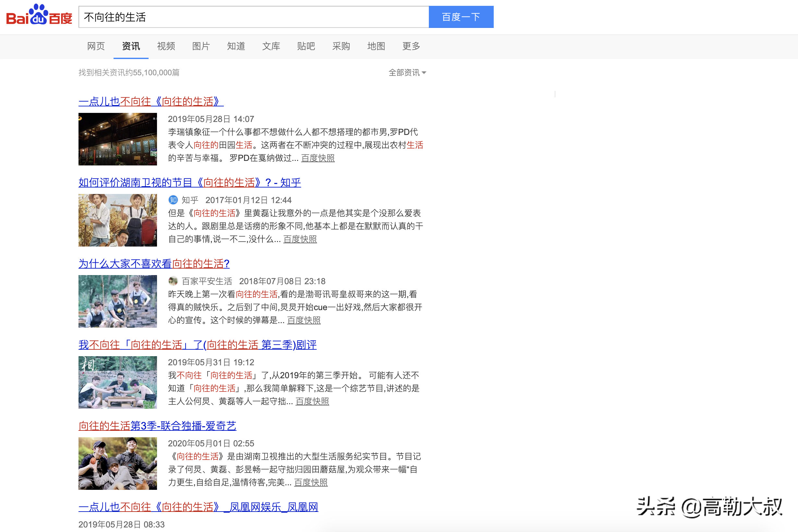The height and width of the screenshot is (532, 798).
Task: Open the 文库 tab
Action: tap(271, 46)
